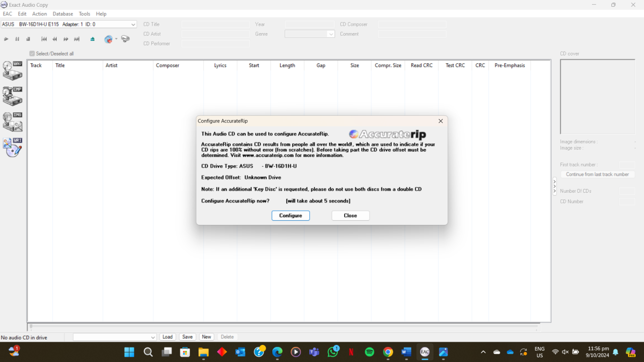The image size is (644, 362).
Task: Click Close in the AccurateRip dialog
Action: 350,216
